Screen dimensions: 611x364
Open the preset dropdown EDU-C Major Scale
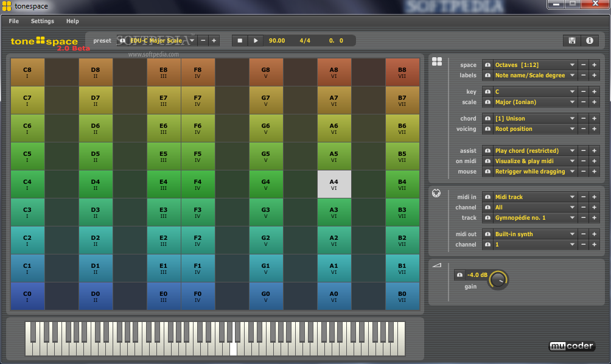pos(162,41)
